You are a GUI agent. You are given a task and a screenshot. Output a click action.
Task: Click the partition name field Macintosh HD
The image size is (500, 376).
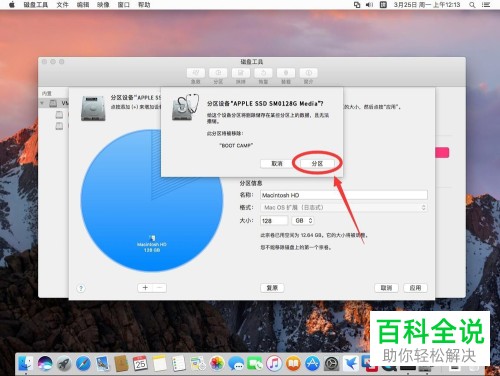(344, 195)
